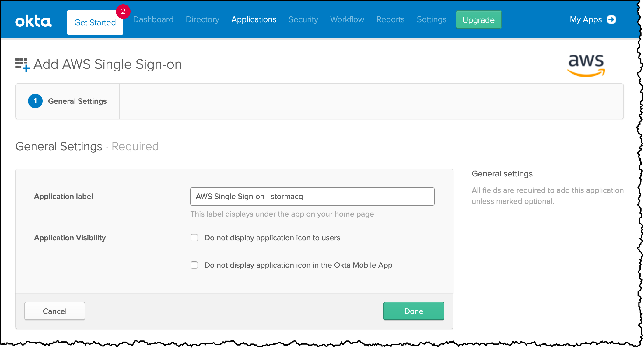Click the Done button
The width and height of the screenshot is (644, 348).
(x=414, y=311)
